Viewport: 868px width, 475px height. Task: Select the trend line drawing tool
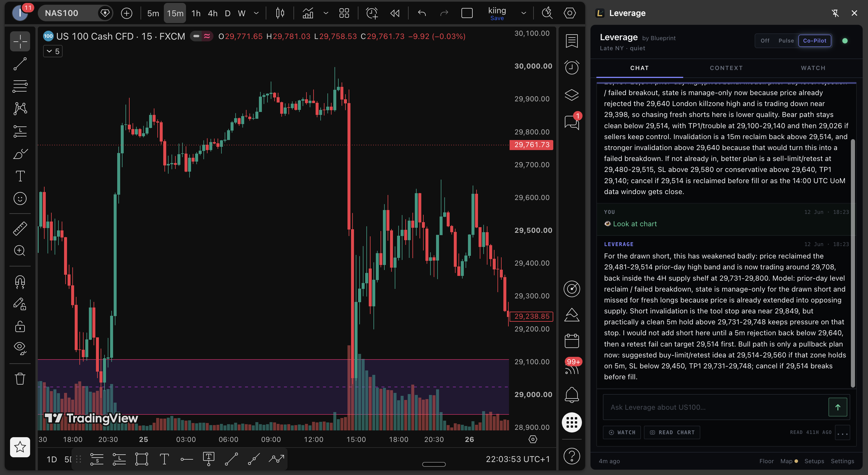pyautogui.click(x=20, y=64)
